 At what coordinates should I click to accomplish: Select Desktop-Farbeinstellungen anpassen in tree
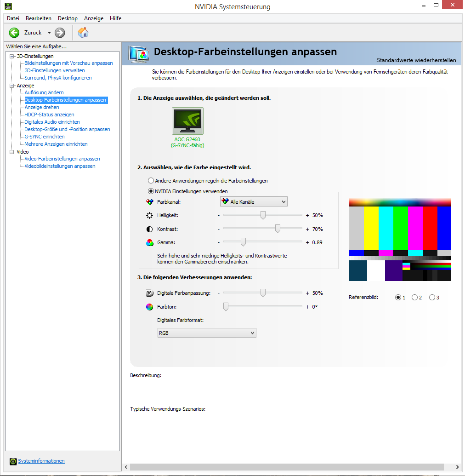[x=66, y=100]
